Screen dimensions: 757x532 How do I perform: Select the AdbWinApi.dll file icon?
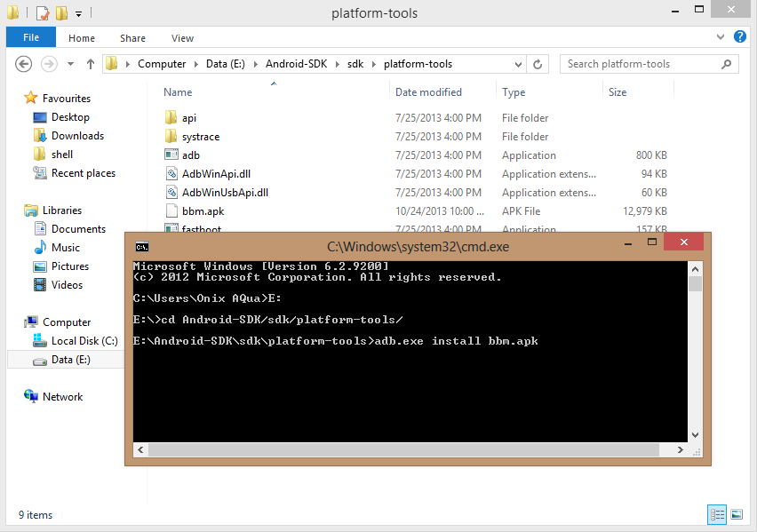tap(171, 173)
